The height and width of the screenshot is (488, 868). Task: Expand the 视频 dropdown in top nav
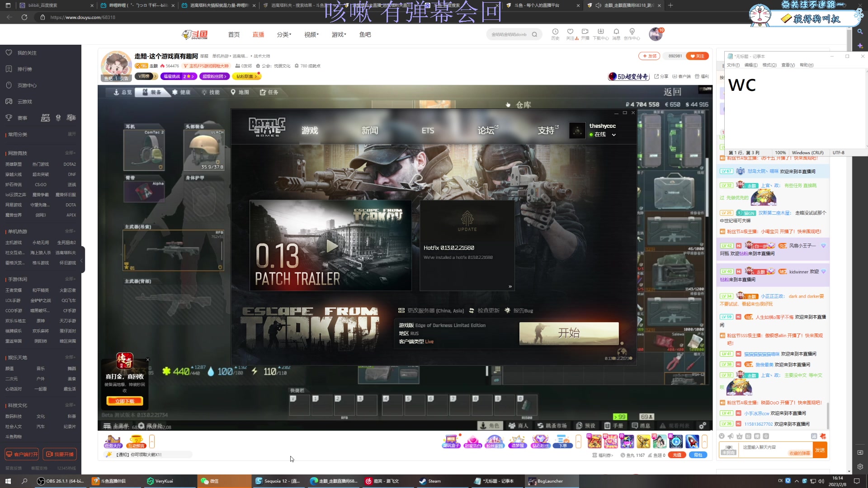[x=311, y=34]
